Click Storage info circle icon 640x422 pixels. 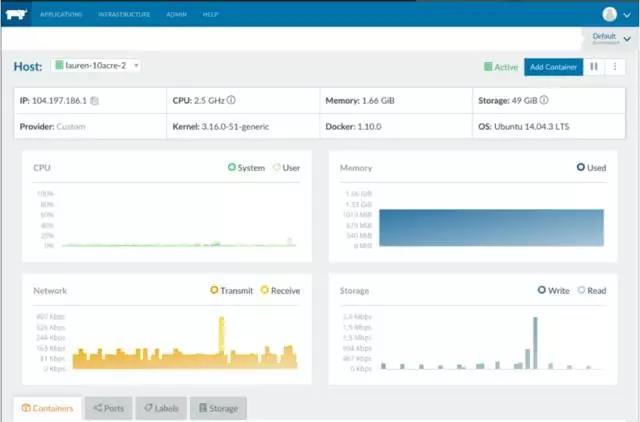click(544, 100)
